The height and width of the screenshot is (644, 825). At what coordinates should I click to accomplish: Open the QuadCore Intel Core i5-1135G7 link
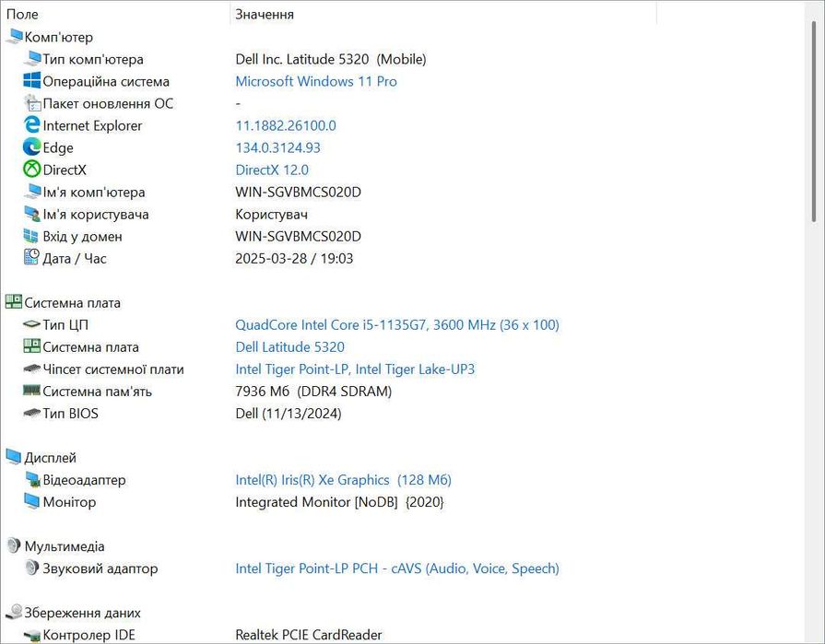[396, 324]
